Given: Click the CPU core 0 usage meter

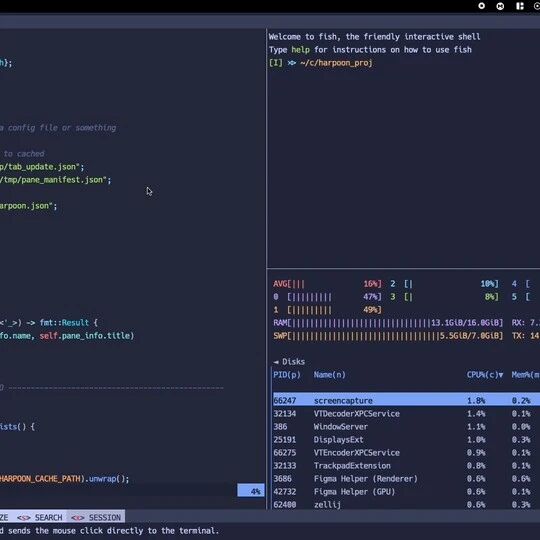Looking at the screenshot, I should [x=327, y=297].
